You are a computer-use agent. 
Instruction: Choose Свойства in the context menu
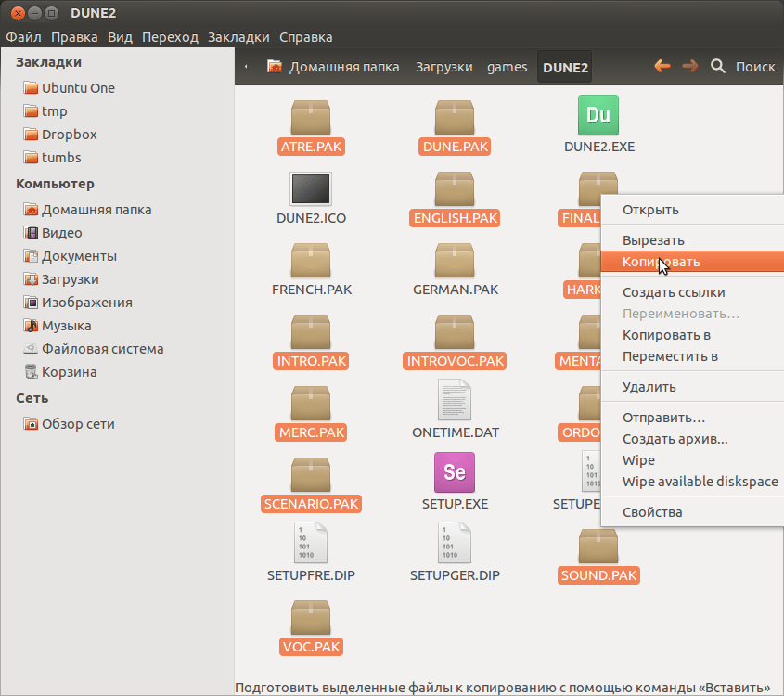pyautogui.click(x=692, y=512)
